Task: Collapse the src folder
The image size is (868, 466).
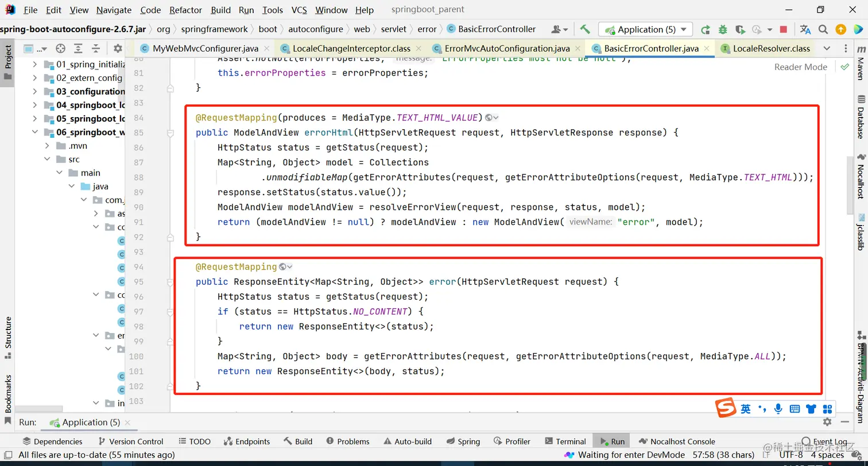Action: 47,159
